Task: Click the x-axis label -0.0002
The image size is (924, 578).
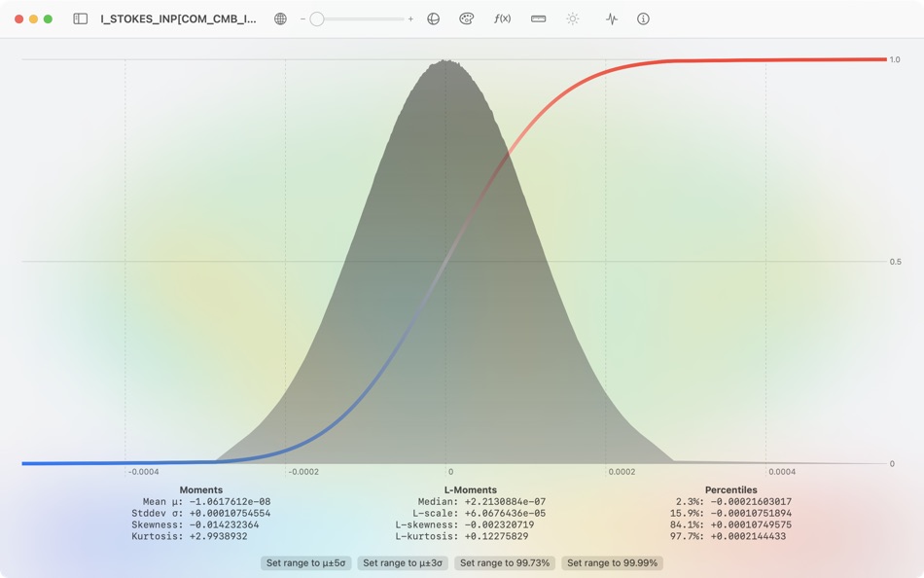Action: point(304,471)
